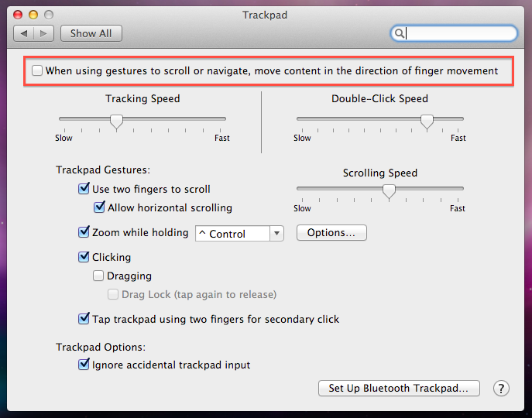The height and width of the screenshot is (418, 532).
Task: Click the red close window button
Action: [18, 15]
